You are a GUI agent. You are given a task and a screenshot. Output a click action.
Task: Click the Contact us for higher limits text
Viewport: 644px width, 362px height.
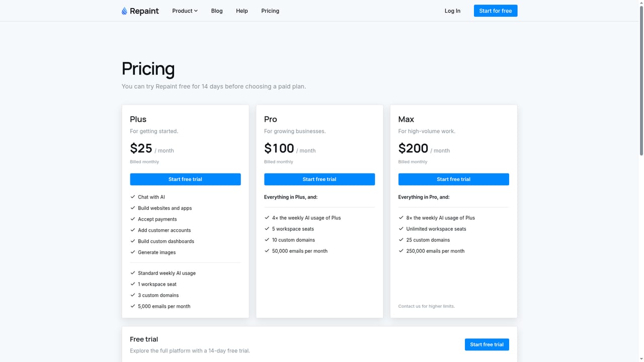pos(427,306)
